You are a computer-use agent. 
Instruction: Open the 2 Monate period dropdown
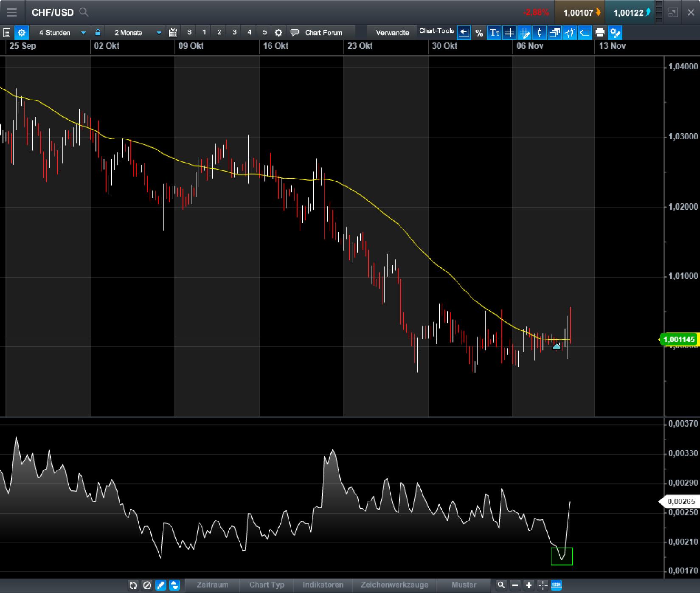tap(136, 32)
